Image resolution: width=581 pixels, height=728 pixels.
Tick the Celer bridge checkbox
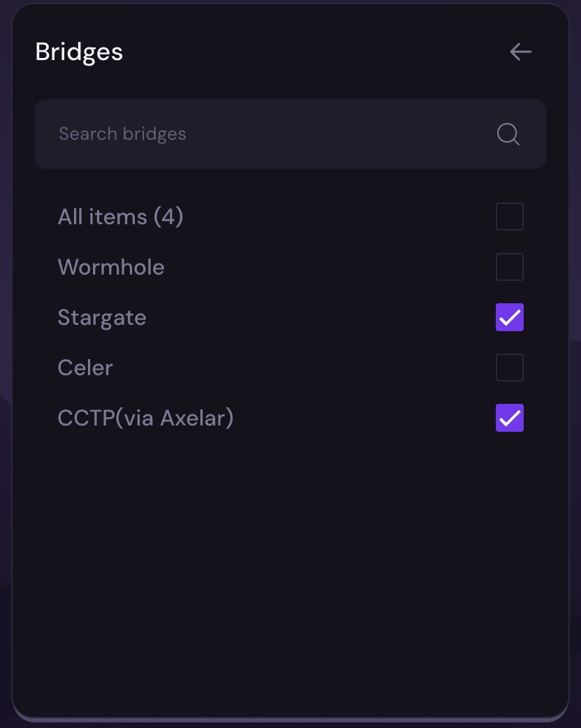click(510, 367)
